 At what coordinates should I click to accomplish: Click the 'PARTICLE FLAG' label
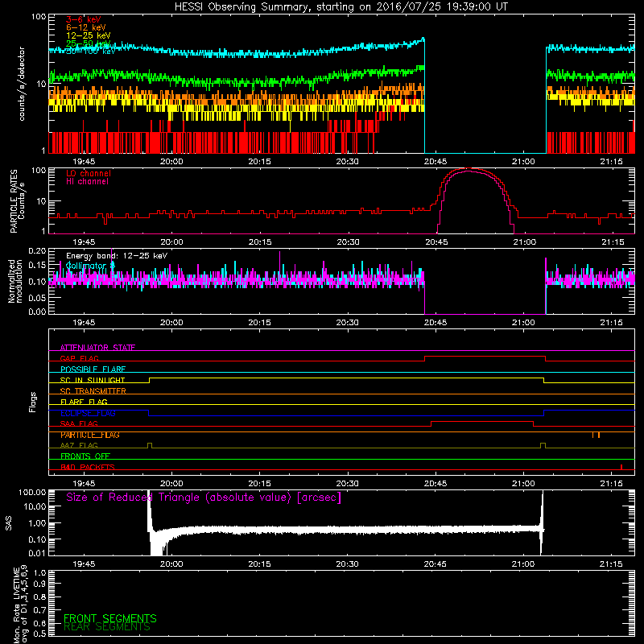point(90,435)
